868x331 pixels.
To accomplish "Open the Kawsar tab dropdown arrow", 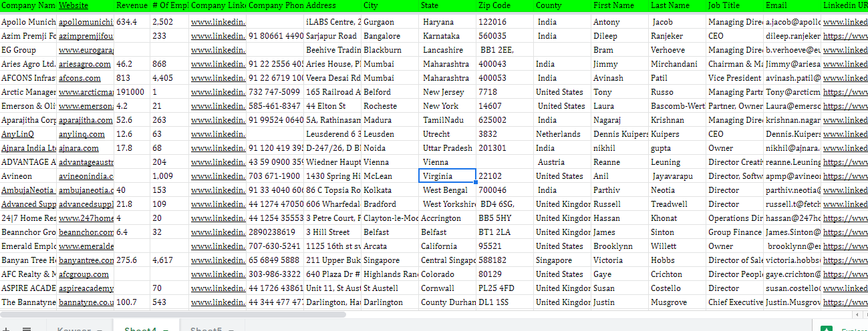I will [x=100, y=330].
